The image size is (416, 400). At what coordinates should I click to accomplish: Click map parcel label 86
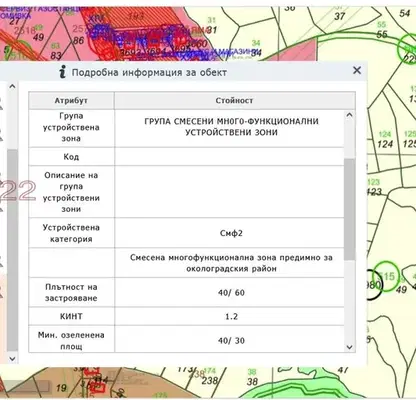click(x=78, y=41)
